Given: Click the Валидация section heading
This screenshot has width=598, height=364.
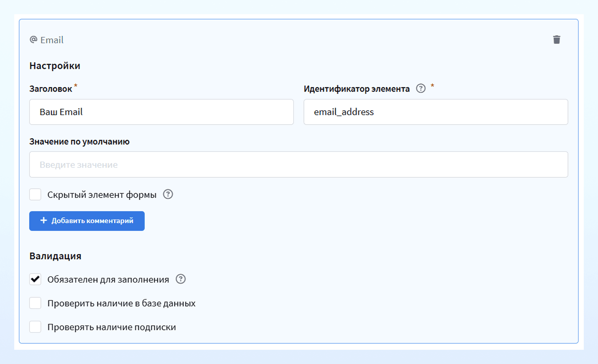Looking at the screenshot, I should coord(55,256).
